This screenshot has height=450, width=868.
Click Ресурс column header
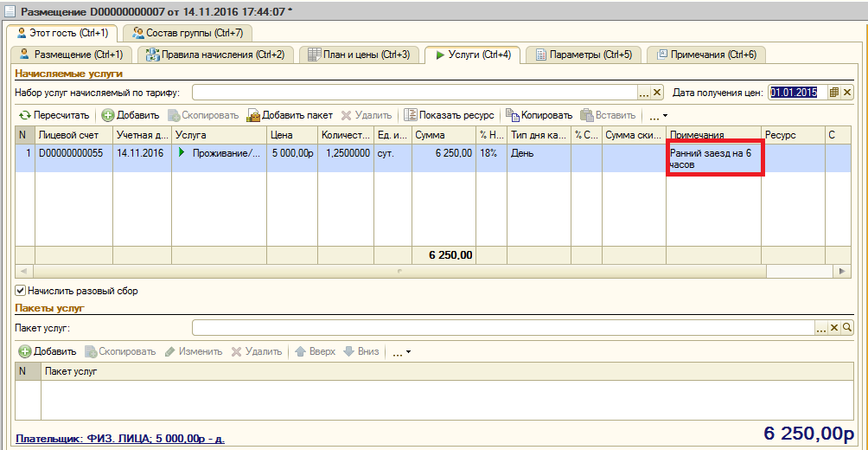click(x=794, y=135)
